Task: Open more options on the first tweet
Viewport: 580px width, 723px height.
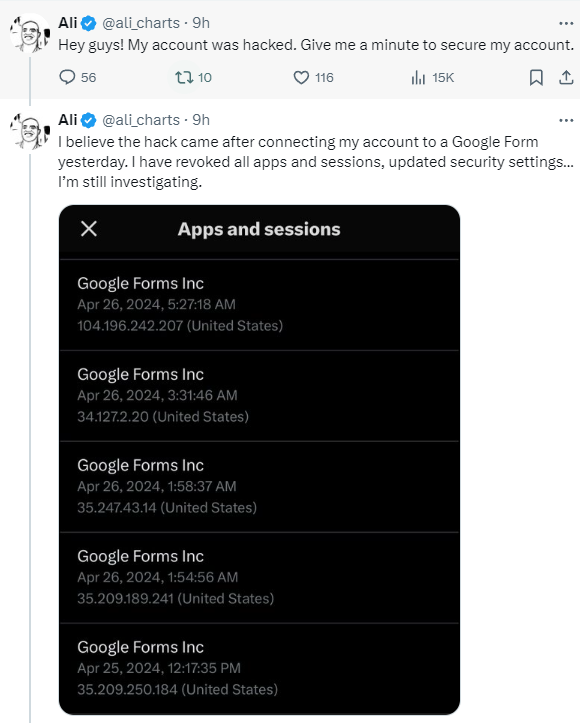Action: pyautogui.click(x=566, y=23)
